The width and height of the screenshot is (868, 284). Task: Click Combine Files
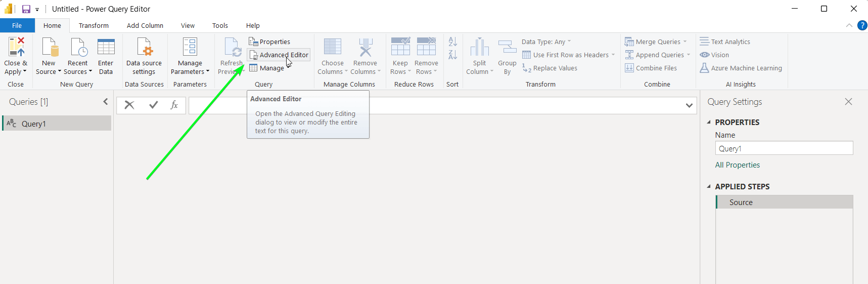pyautogui.click(x=651, y=68)
